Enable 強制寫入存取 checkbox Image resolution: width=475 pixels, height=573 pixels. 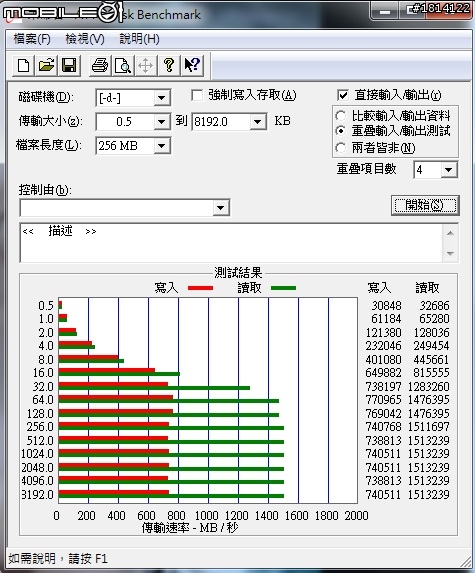pyautogui.click(x=197, y=96)
